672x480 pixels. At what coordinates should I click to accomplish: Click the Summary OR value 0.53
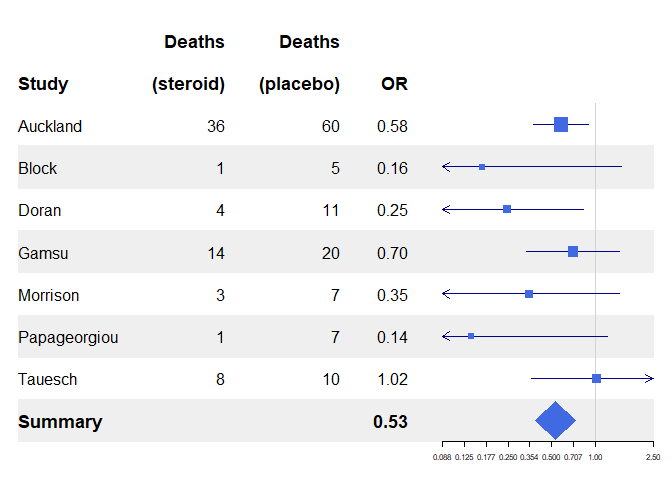[x=390, y=422]
